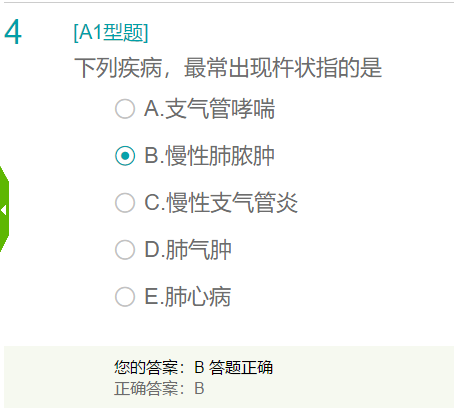Pick the radio button beside D.肺气肿
Viewport: 454px width, 413px height.
[125, 250]
